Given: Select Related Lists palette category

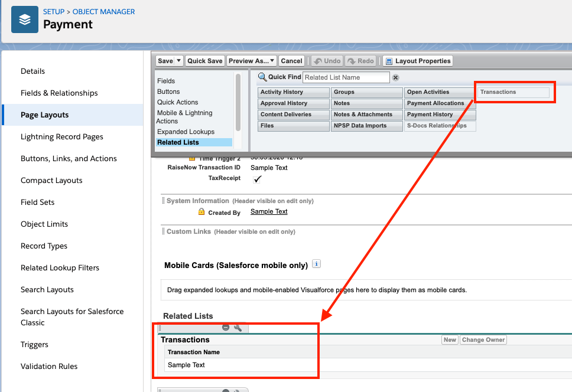Looking at the screenshot, I should click(194, 142).
